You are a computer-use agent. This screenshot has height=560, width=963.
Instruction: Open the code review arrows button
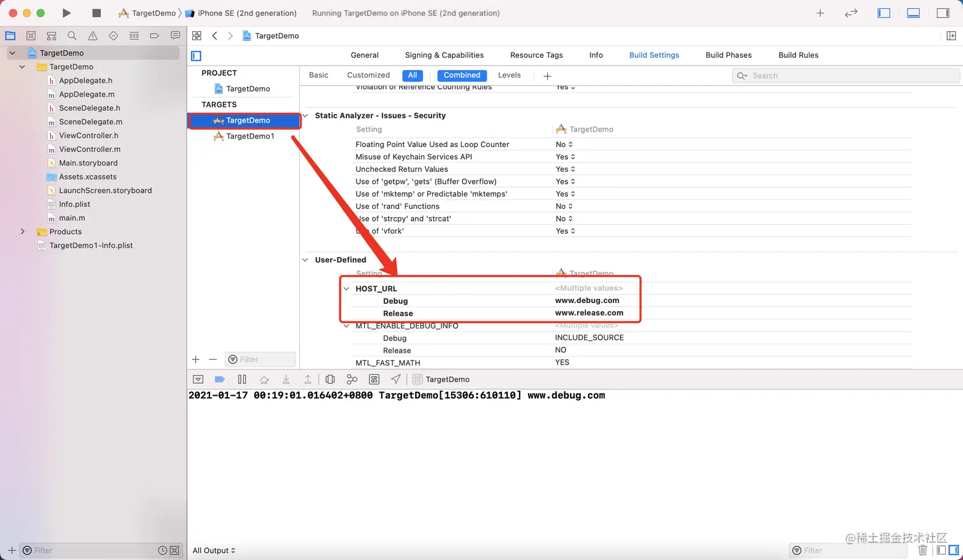(851, 13)
